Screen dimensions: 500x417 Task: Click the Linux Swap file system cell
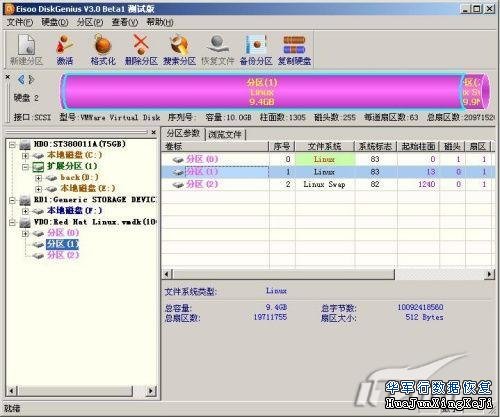point(324,184)
